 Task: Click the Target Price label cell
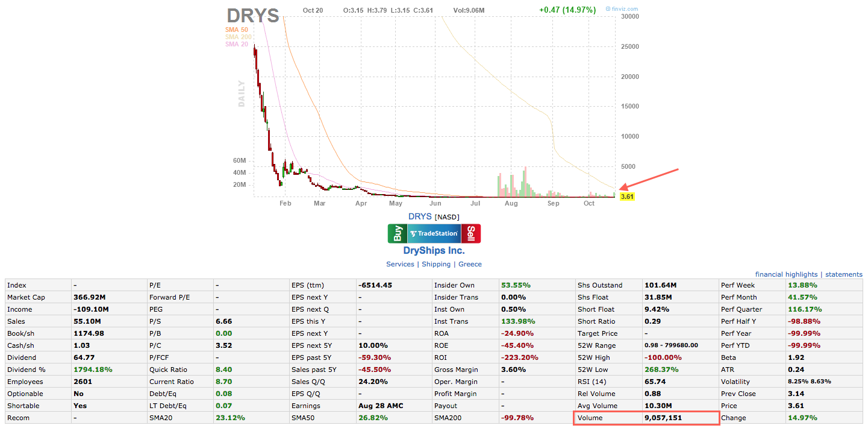click(609, 333)
